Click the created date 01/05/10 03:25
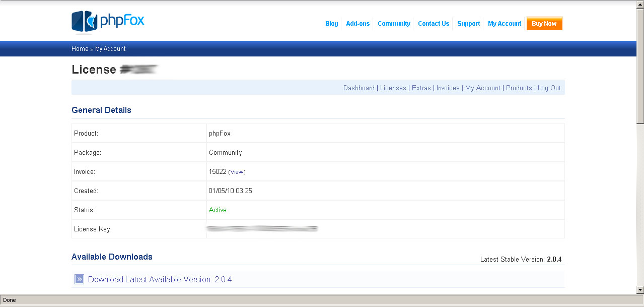The height and width of the screenshot is (307, 644). coord(231,191)
